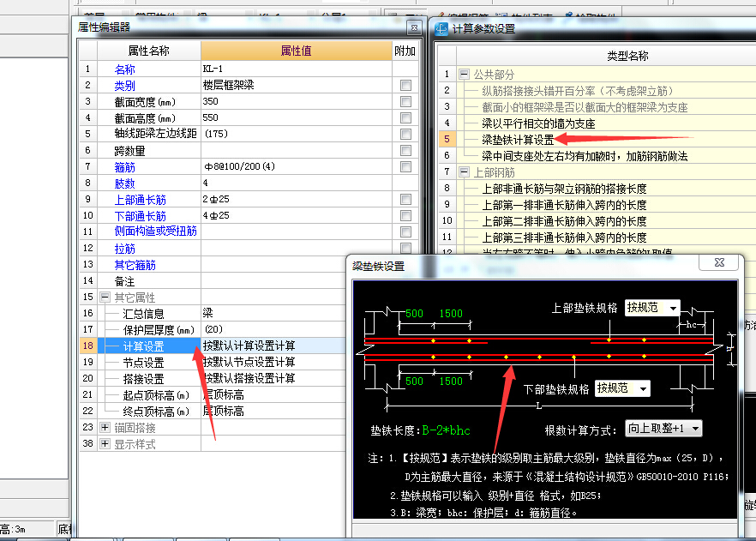Select the 计算设置 tree row
The width and height of the screenshot is (756, 541).
(149, 346)
